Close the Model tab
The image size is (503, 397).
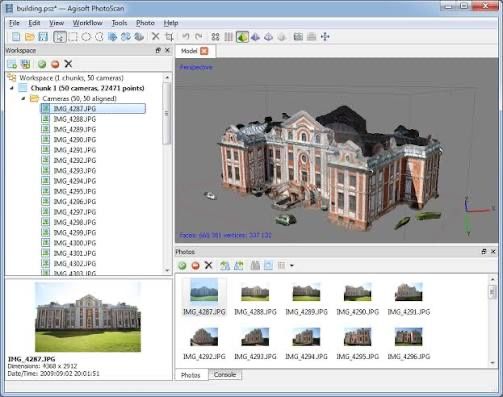204,51
